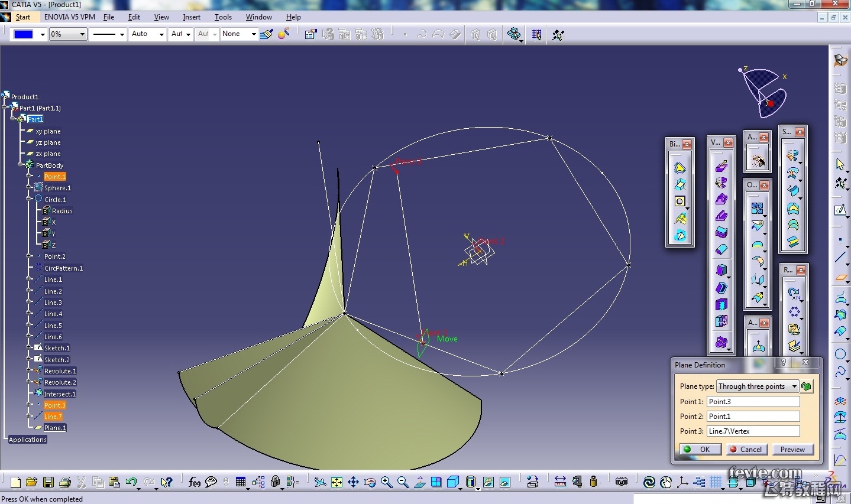Click the top icon in the S... toolbar
The height and width of the screenshot is (504, 851).
793,156
